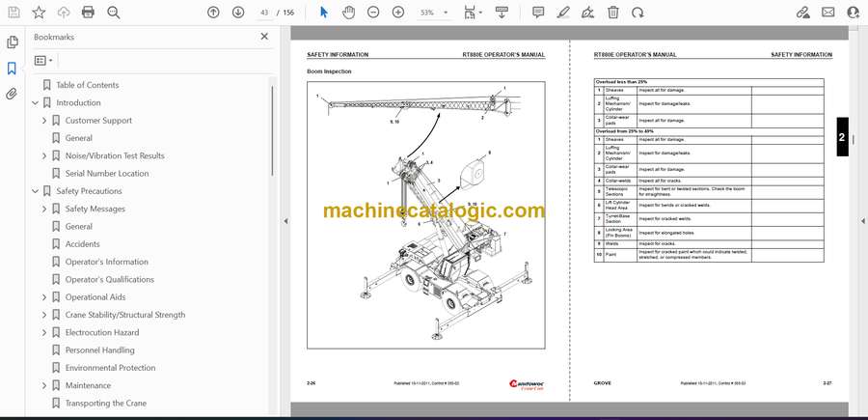Open the account profile icon
868x420 pixels.
click(x=854, y=13)
